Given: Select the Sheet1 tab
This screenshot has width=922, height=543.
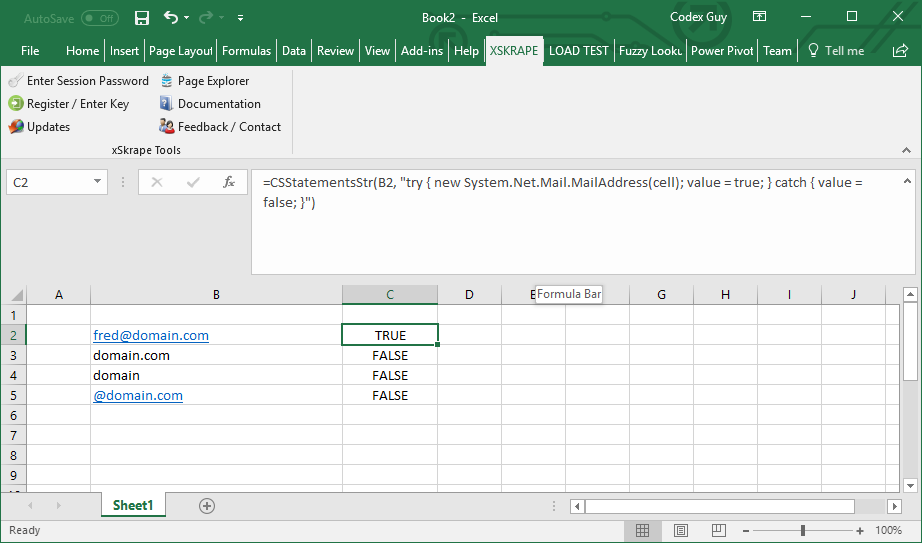Looking at the screenshot, I should pyautogui.click(x=133, y=505).
